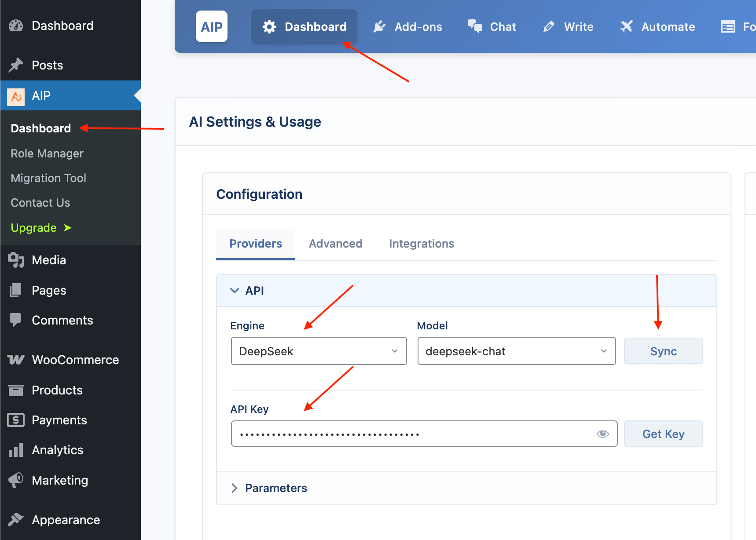Click the AIP logo in top bar
756x540 pixels.
pyautogui.click(x=212, y=26)
